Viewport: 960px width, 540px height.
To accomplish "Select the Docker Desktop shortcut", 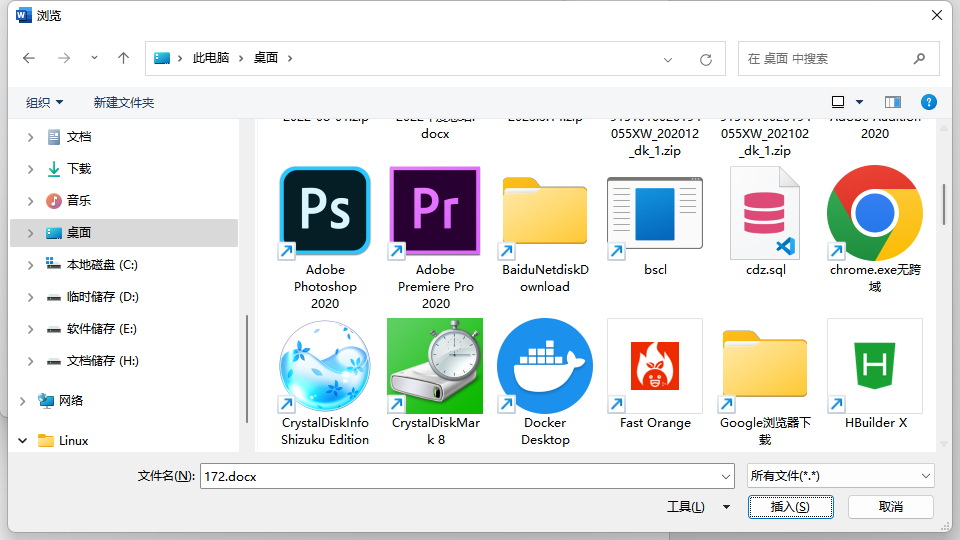I will [x=545, y=383].
